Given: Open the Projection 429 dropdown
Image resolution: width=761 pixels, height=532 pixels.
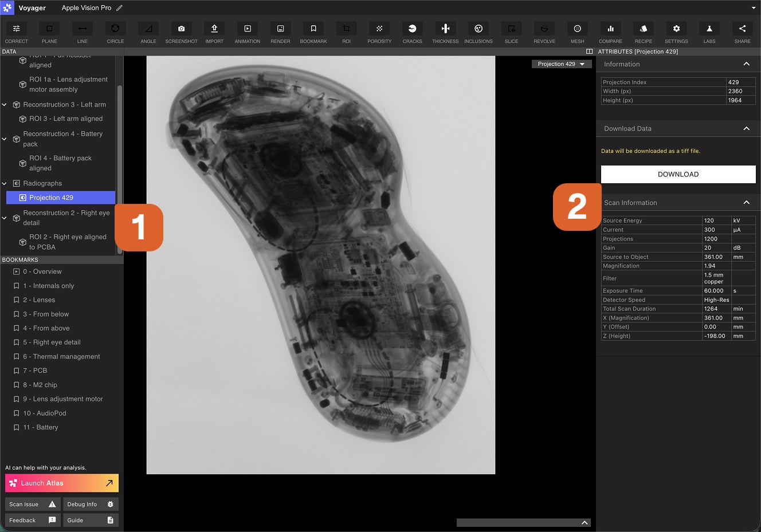Looking at the screenshot, I should (x=561, y=64).
